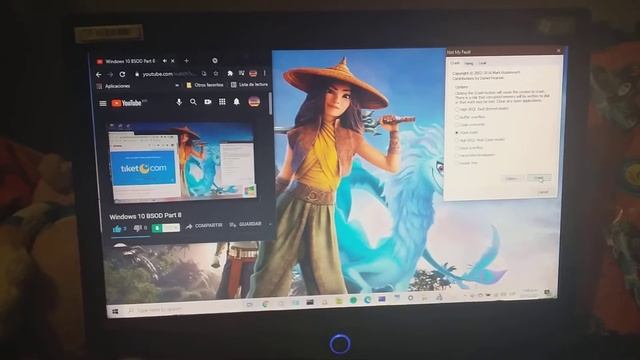The height and width of the screenshot is (360, 640).
Task: Open Chrome extensions puzzle icon
Action: click(x=230, y=73)
